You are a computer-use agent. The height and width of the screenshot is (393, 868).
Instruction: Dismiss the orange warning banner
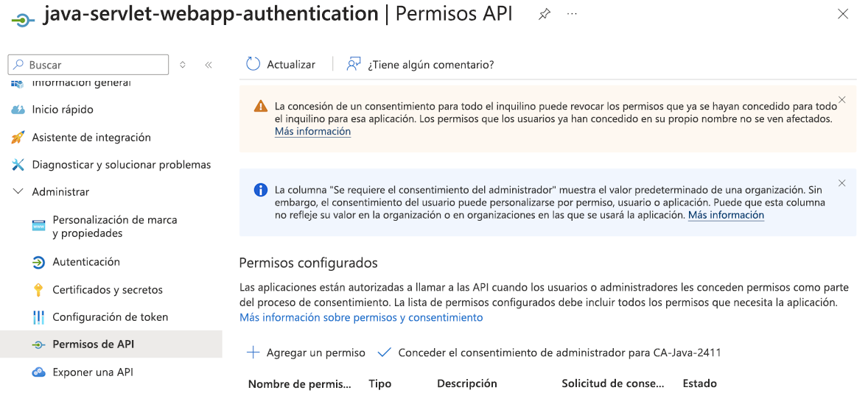click(x=842, y=99)
